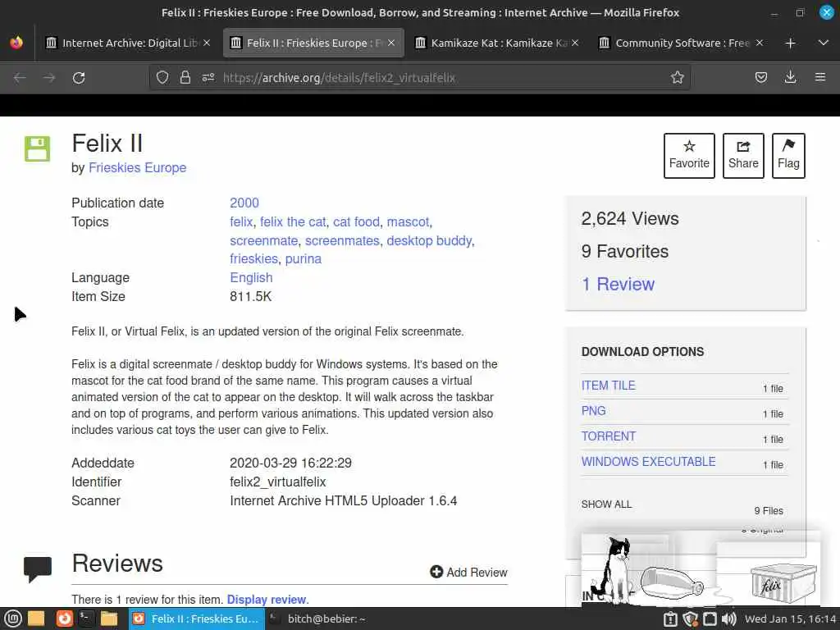Click the publication date 2000 link

[x=244, y=203]
